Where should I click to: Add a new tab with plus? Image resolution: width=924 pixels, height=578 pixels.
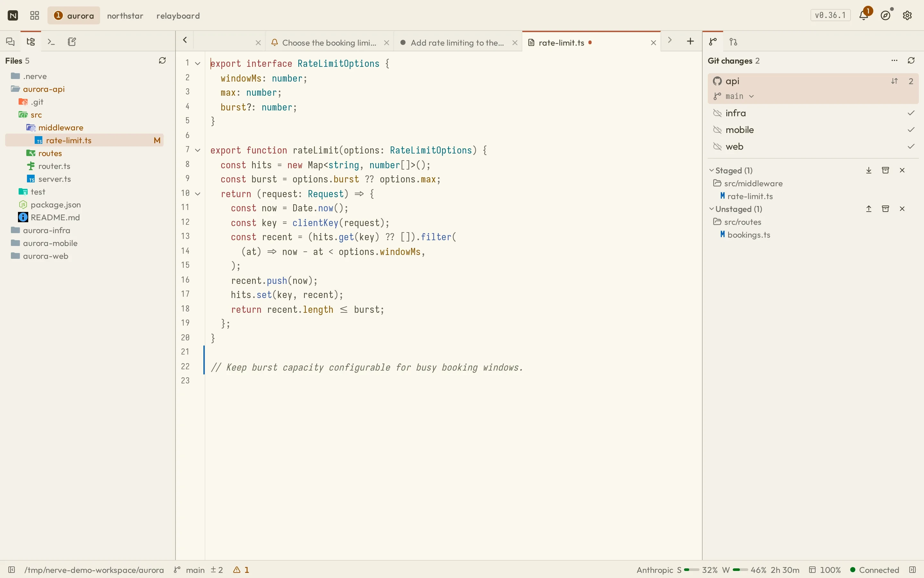pyautogui.click(x=690, y=41)
